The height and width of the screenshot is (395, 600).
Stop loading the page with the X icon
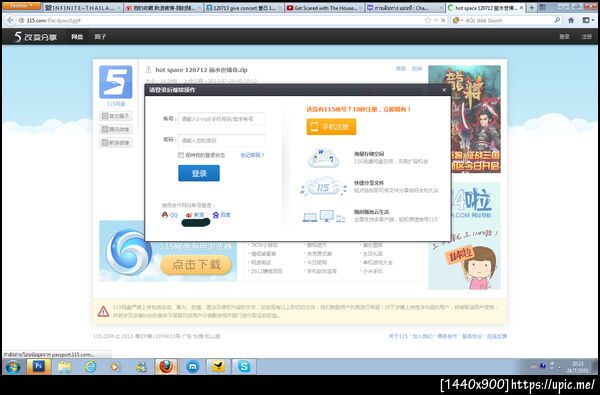pos(443,20)
